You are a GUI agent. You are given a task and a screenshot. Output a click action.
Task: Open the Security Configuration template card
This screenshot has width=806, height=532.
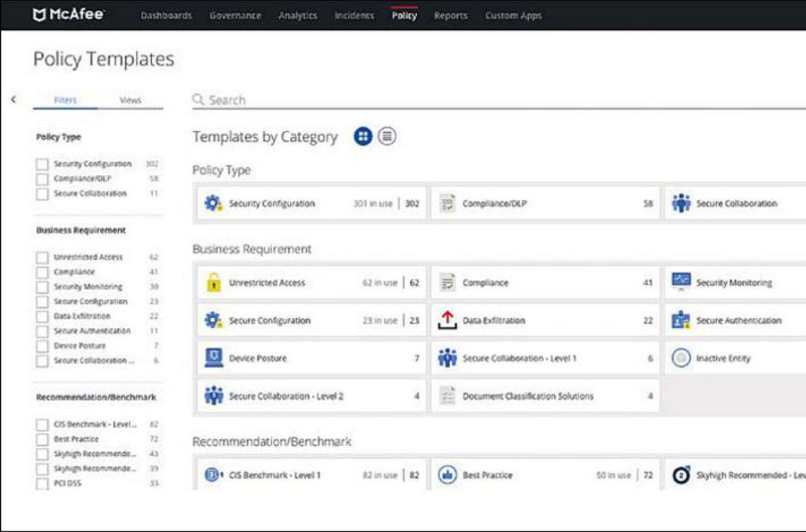312,203
